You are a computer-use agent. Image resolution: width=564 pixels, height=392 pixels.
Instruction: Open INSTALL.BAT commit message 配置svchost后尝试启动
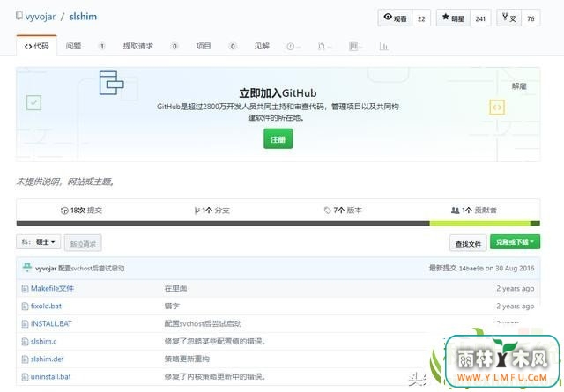(x=203, y=323)
